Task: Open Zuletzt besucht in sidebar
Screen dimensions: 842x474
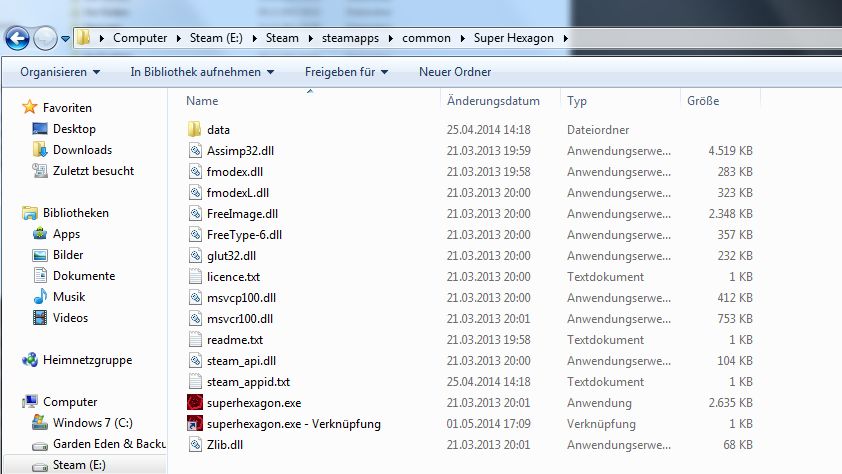Action: coord(93,171)
